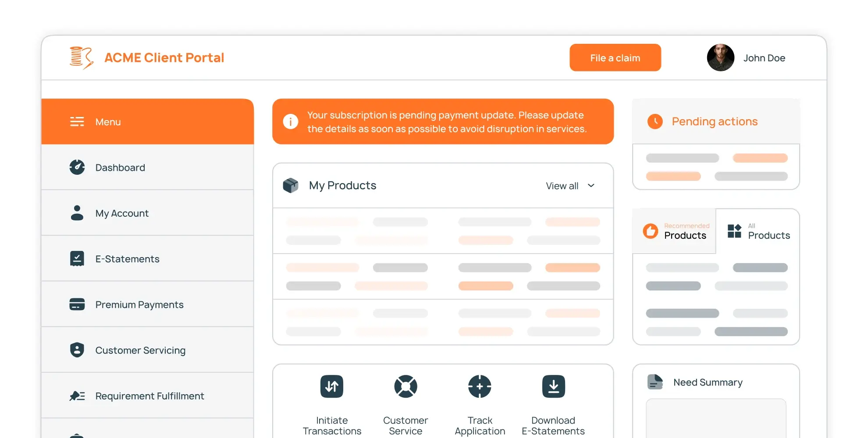Click the My Account person icon

tap(77, 213)
